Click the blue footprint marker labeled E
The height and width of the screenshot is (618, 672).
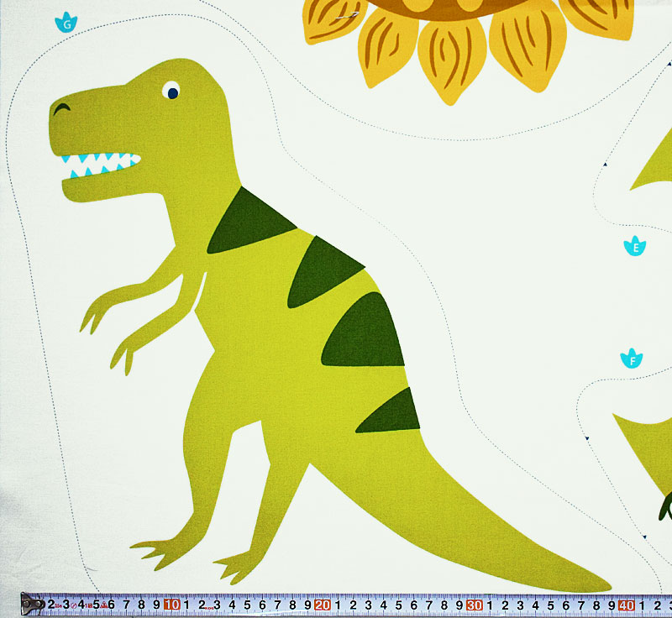(635, 246)
